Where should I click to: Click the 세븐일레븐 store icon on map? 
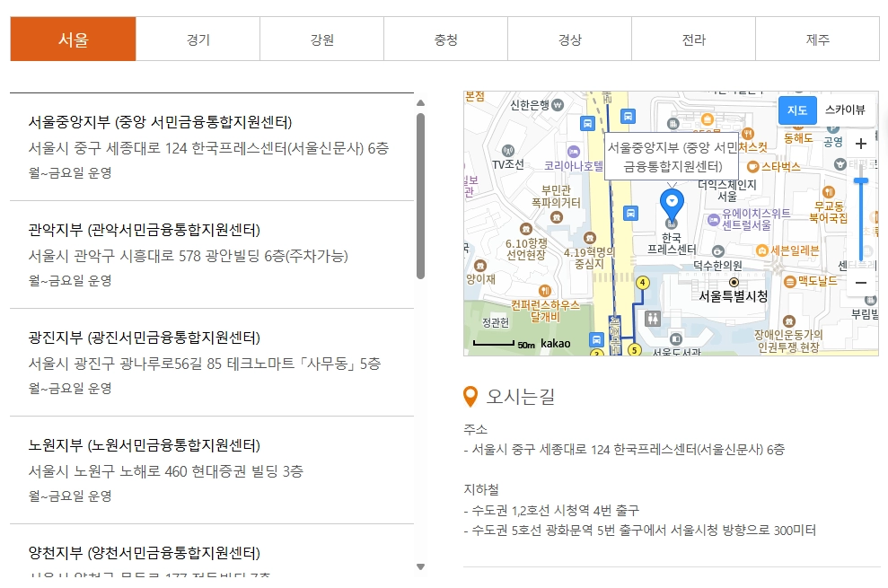tap(762, 250)
